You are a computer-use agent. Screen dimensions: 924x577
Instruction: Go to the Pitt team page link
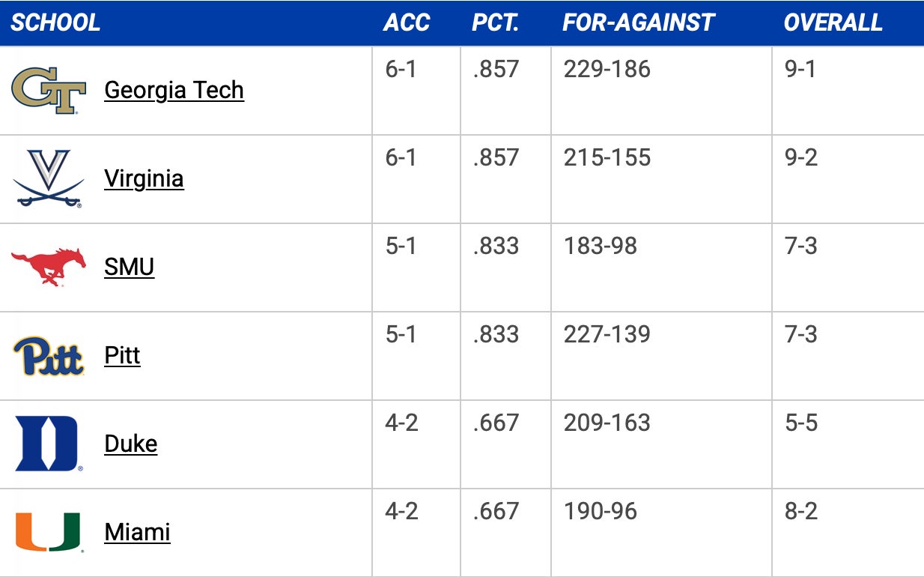(x=122, y=355)
